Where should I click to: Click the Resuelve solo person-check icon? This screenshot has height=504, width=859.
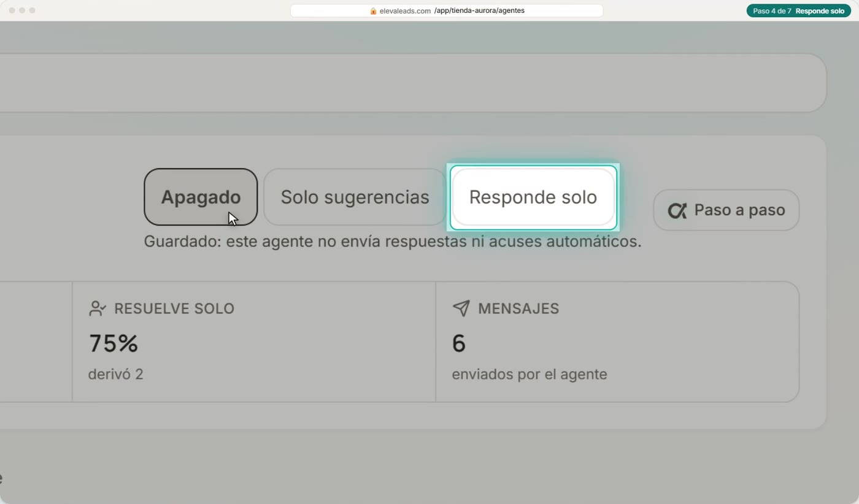tap(98, 308)
